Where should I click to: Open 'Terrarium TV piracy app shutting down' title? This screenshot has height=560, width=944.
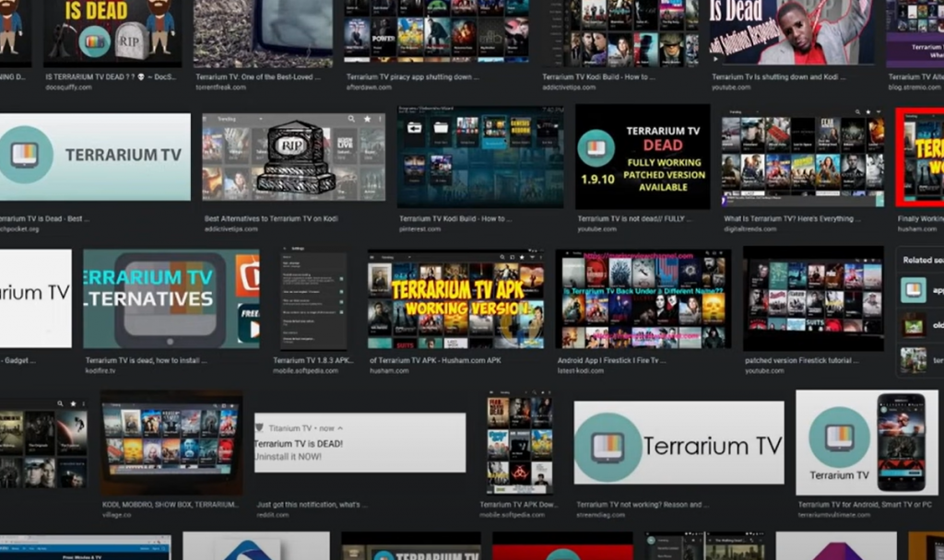(412, 77)
